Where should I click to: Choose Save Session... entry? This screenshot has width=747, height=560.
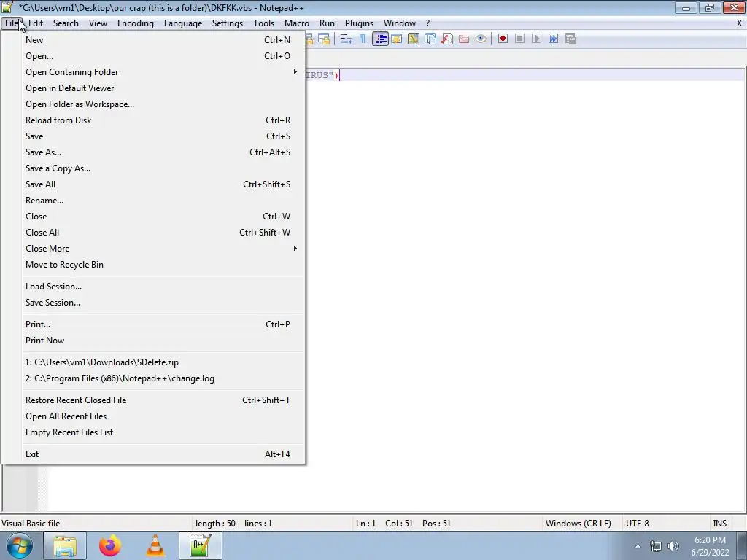pyautogui.click(x=152, y=303)
